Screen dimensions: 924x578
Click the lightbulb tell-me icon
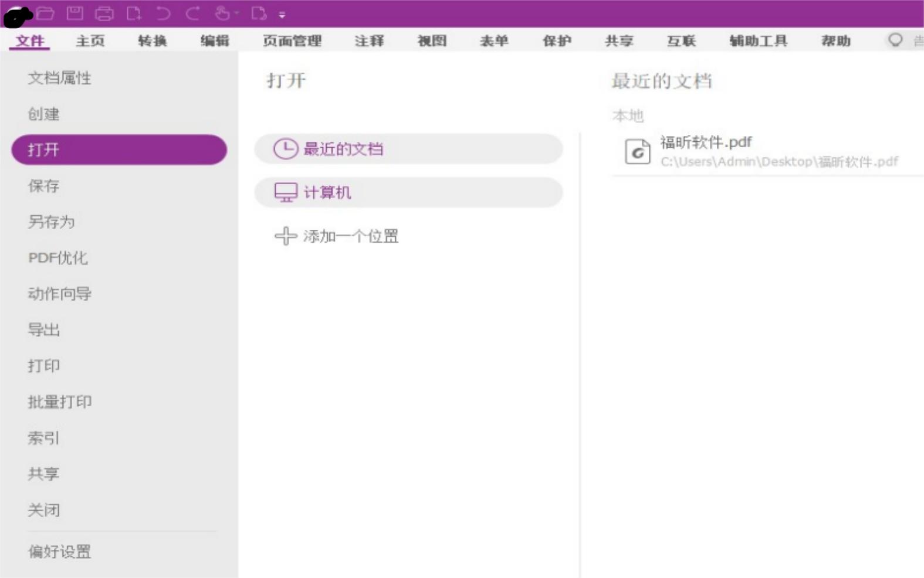point(895,40)
